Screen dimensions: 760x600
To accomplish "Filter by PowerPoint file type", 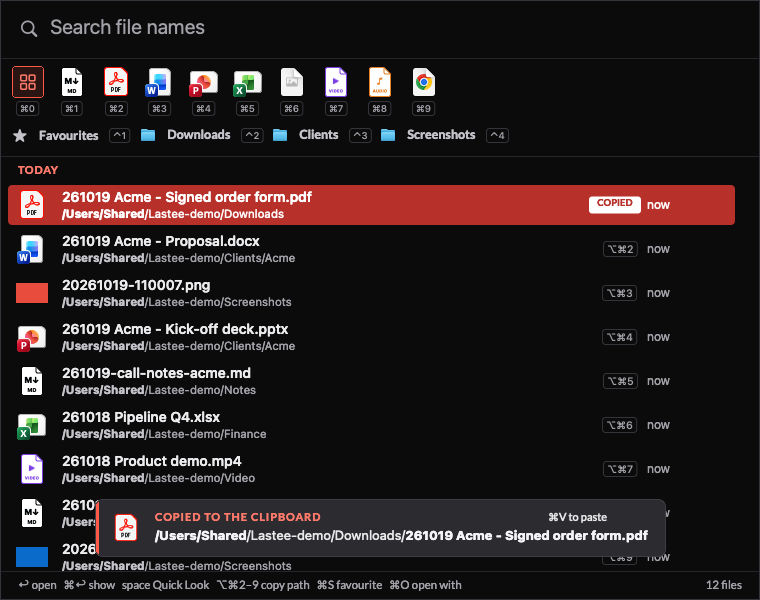I will pyautogui.click(x=203, y=83).
